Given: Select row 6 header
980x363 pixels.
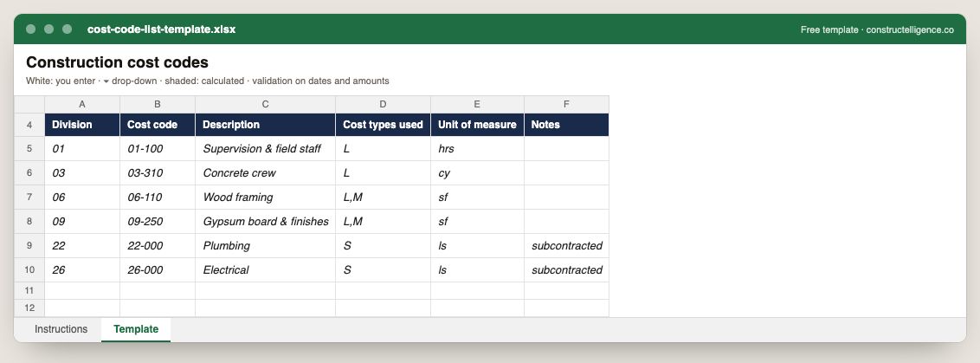Looking at the screenshot, I should pos(29,172).
